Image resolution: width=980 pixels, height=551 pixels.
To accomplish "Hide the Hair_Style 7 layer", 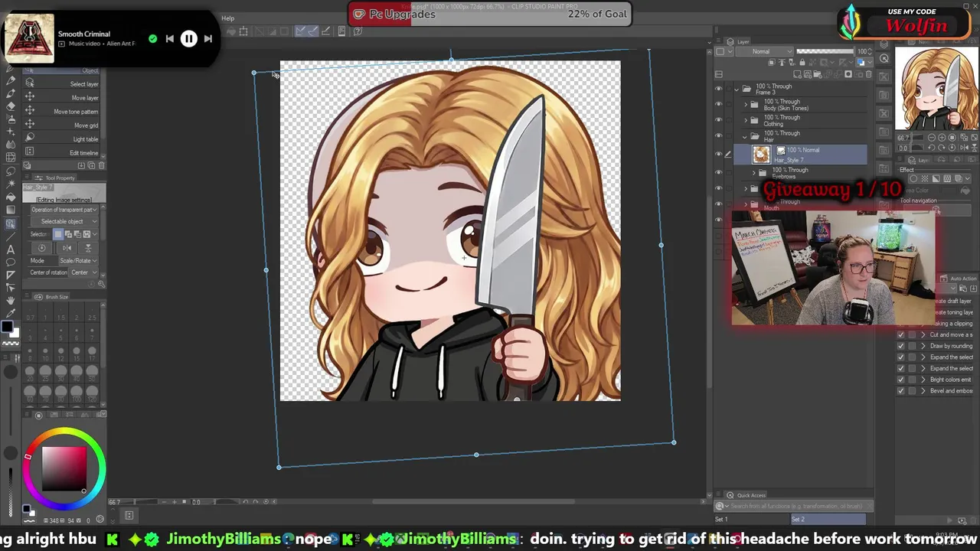I will point(719,155).
